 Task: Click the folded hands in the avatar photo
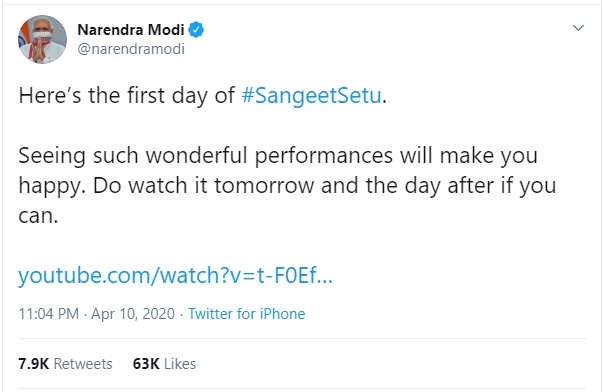(x=39, y=52)
